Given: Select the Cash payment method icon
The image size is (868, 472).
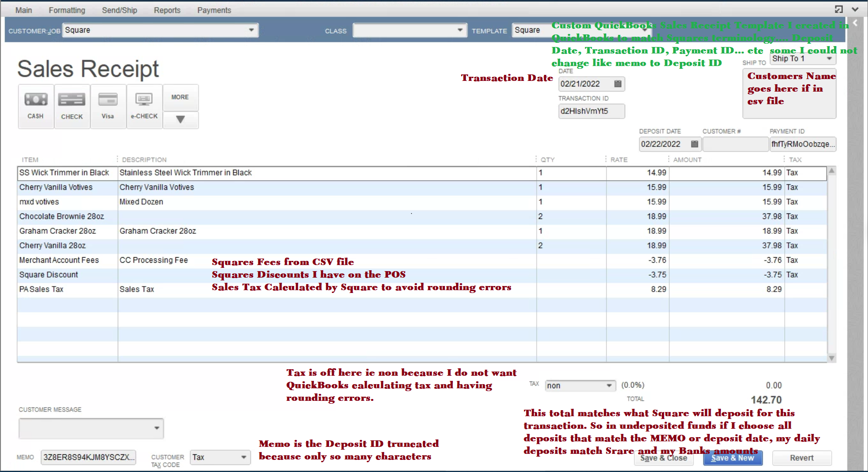Looking at the screenshot, I should tap(35, 106).
